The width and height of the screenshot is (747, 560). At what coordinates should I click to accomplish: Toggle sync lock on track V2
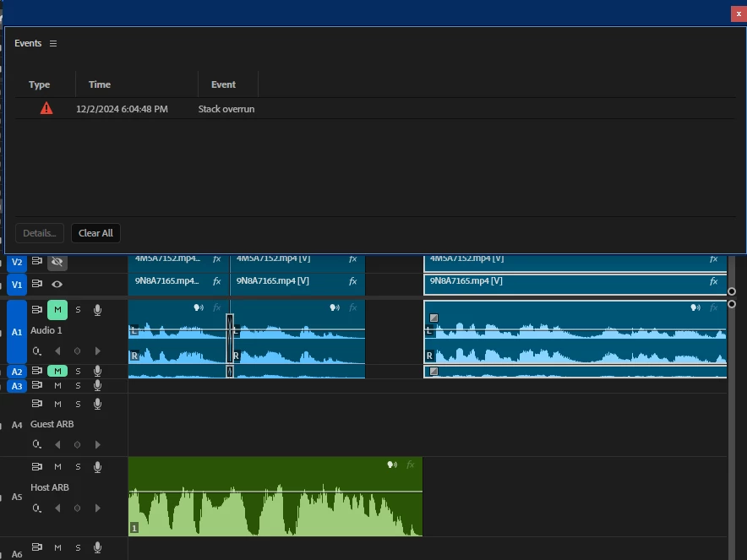[36, 261]
